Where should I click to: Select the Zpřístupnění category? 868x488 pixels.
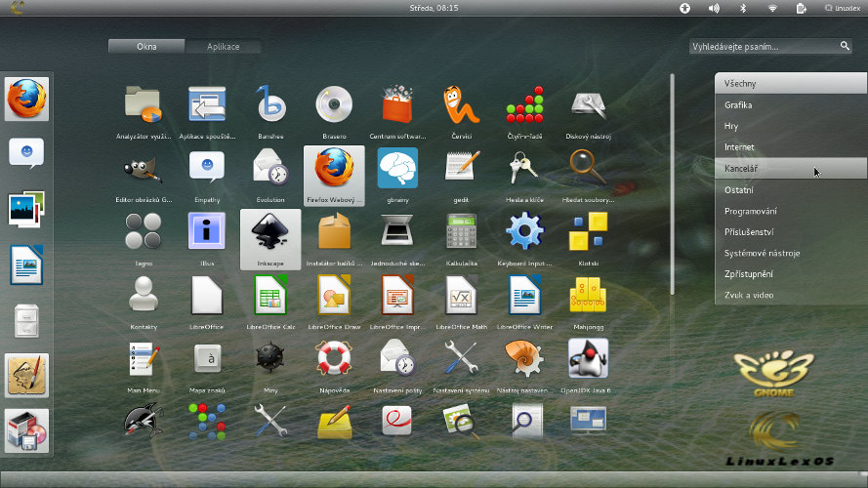tap(791, 274)
